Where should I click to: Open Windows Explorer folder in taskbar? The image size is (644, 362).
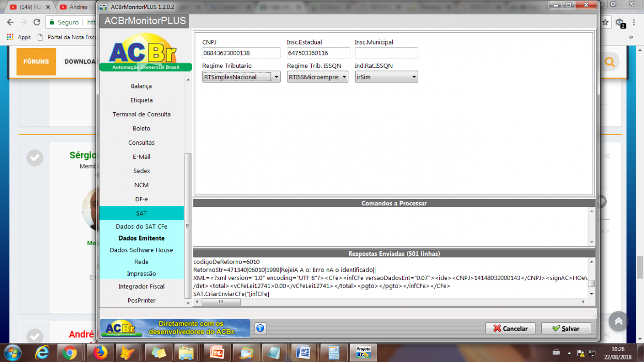click(187, 353)
